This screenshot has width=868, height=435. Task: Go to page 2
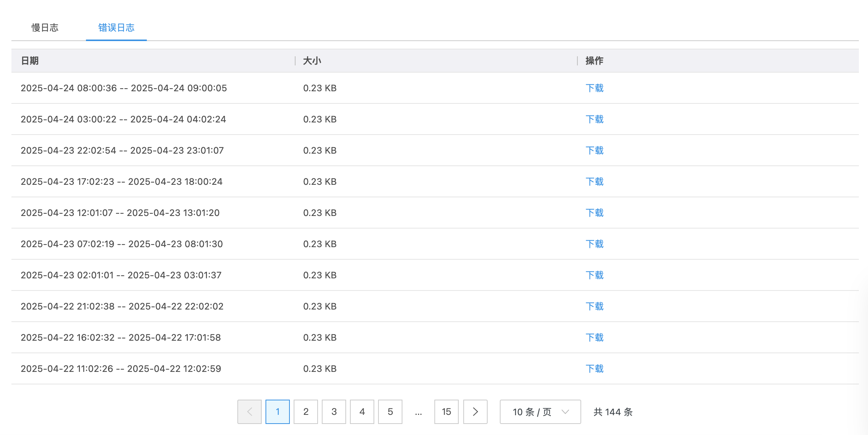click(306, 411)
